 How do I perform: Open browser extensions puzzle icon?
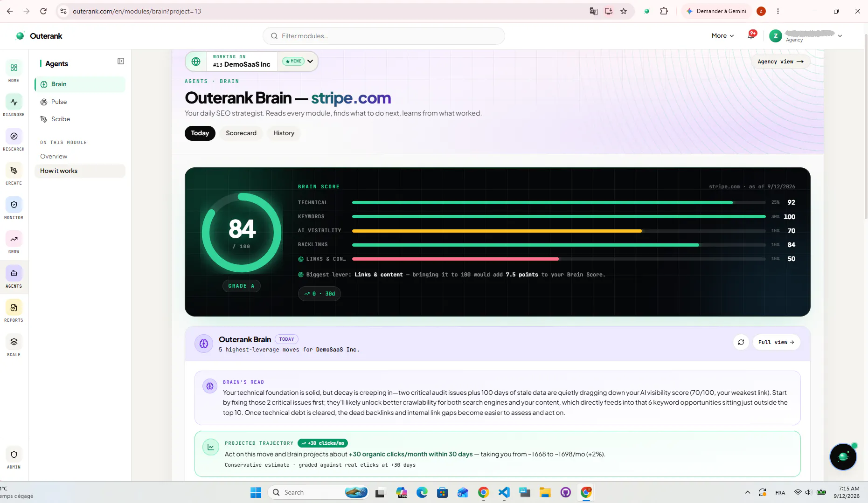664,11
